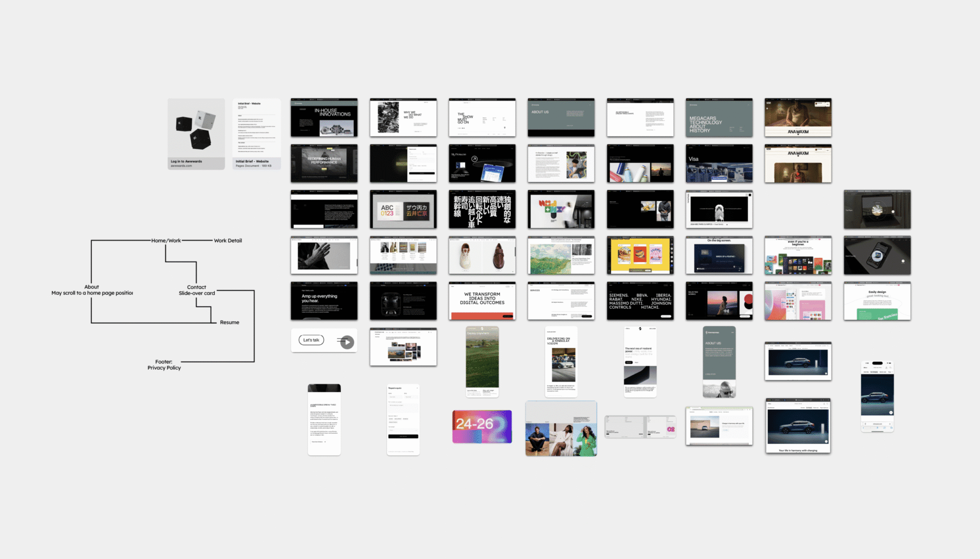This screenshot has height=559, width=980.
Task: Select the Resume label in sitemap
Action: point(229,322)
